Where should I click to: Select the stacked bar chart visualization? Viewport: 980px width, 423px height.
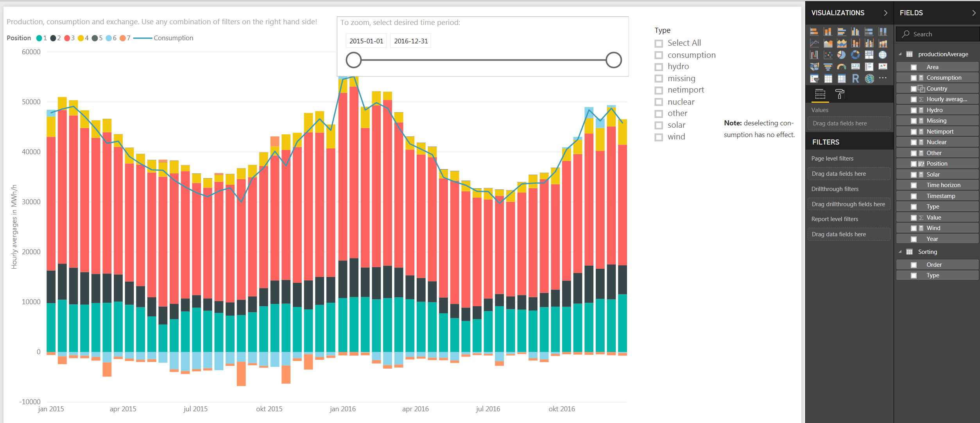[x=814, y=32]
